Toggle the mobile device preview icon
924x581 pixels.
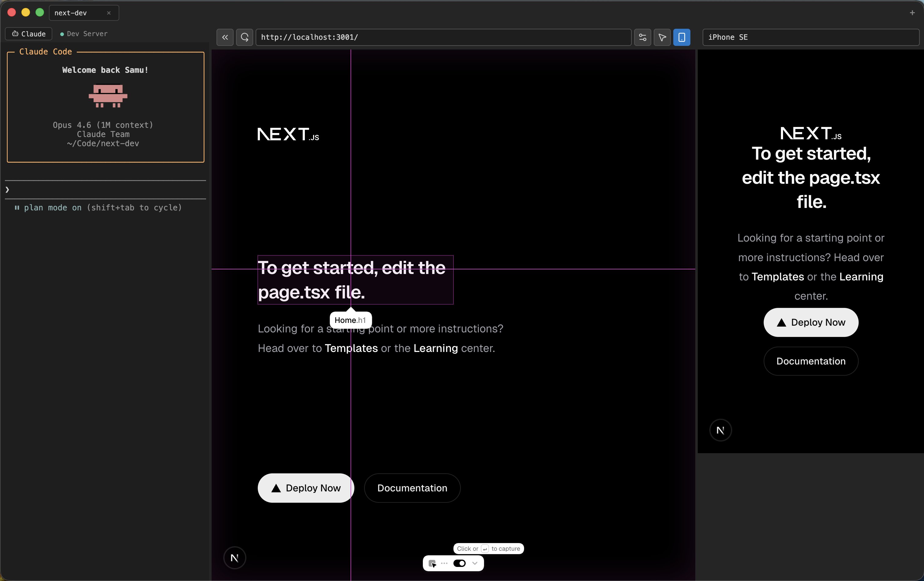682,37
